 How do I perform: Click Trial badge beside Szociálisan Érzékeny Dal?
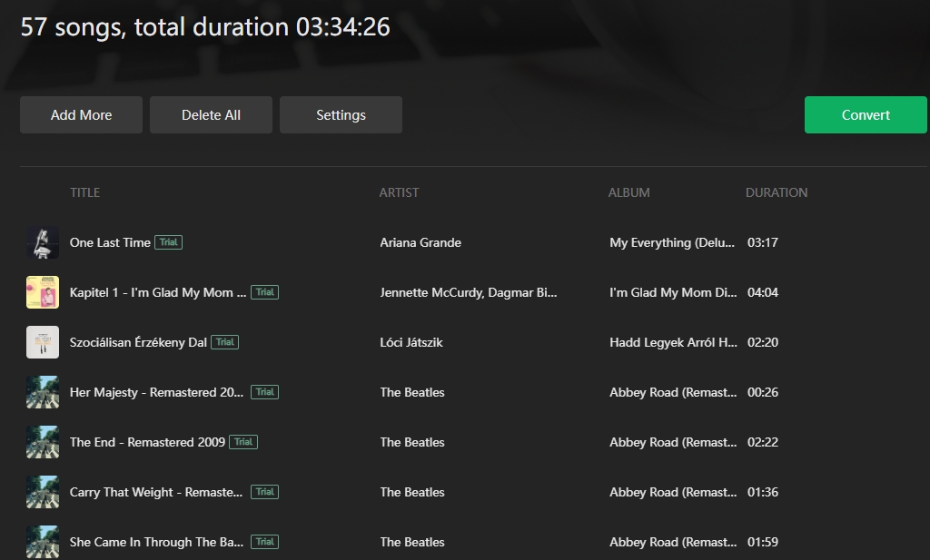point(224,342)
